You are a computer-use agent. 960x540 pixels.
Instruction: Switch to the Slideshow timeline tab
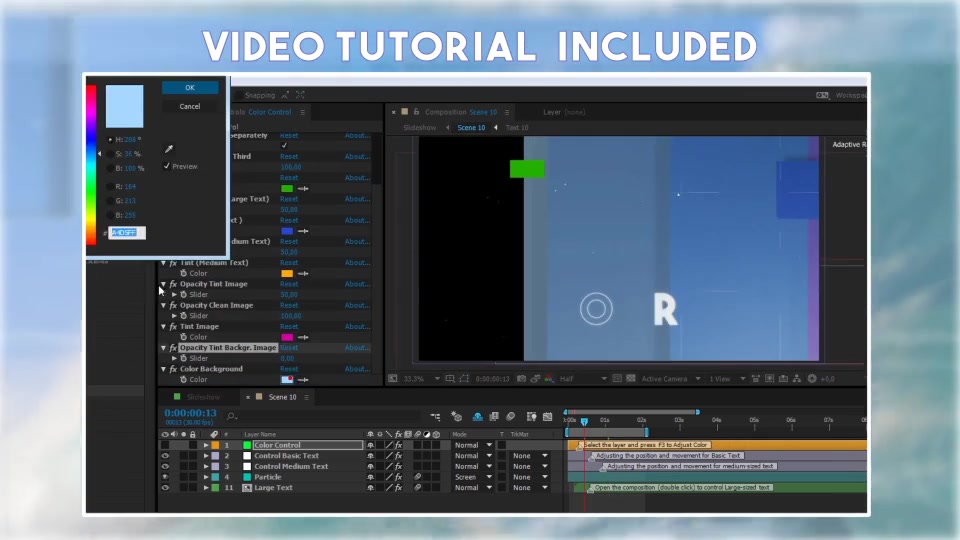pos(203,397)
